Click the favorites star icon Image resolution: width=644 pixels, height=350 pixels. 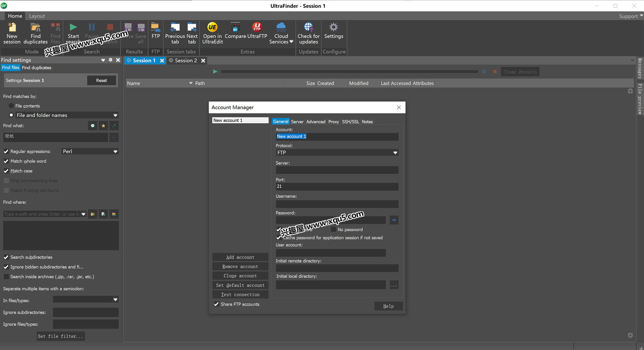click(x=103, y=126)
